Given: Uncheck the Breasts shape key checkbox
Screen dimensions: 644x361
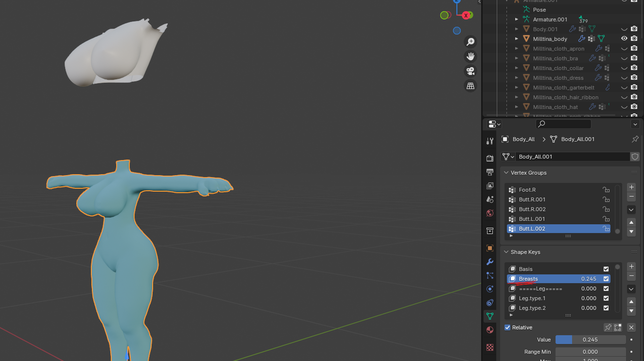Looking at the screenshot, I should [606, 279].
